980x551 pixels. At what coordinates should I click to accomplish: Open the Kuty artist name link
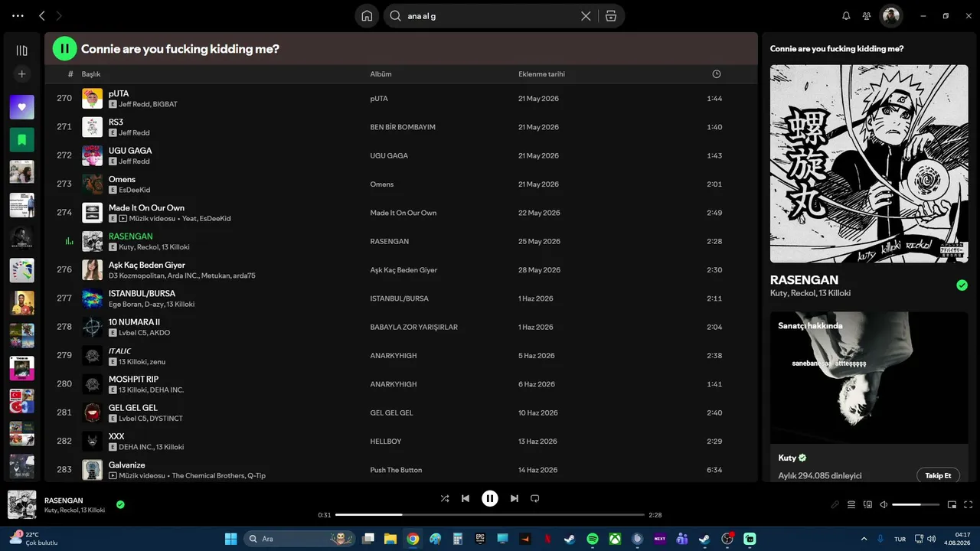point(787,458)
